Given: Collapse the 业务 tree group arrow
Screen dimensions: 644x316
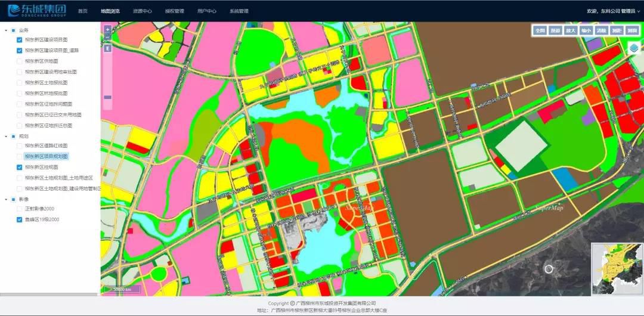Looking at the screenshot, I should [5, 30].
